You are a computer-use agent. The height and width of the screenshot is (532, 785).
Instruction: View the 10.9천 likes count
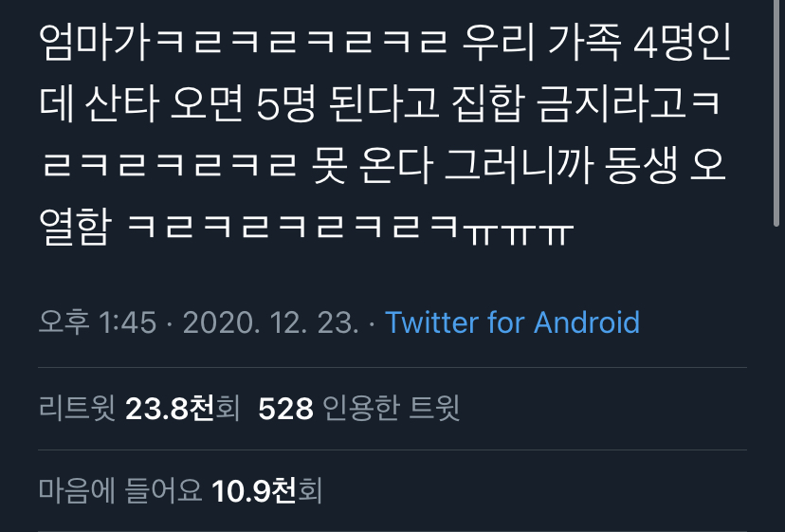click(254, 490)
